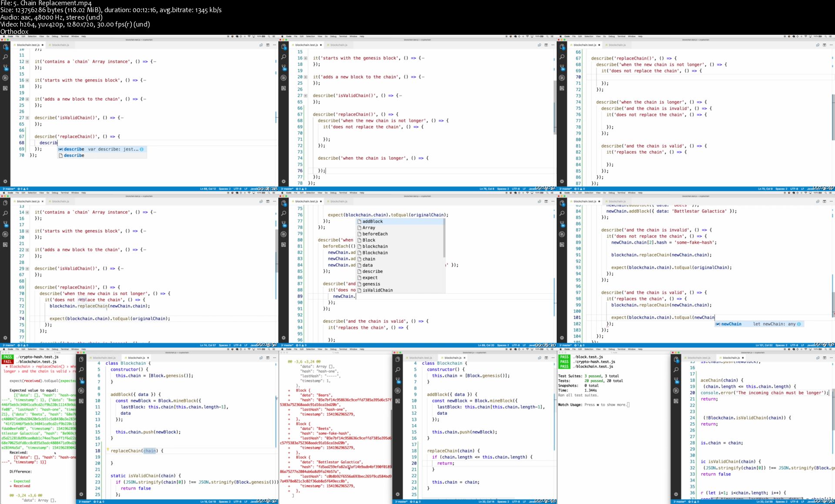835x504 pixels.
Task: Open Source Control in the 00:02:32 frame
Action: point(284,67)
